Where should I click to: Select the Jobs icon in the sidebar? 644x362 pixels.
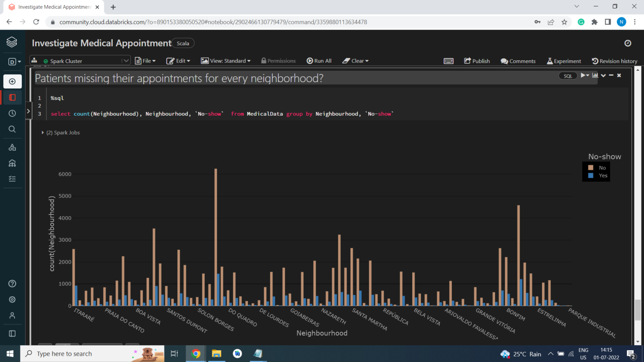tap(13, 178)
